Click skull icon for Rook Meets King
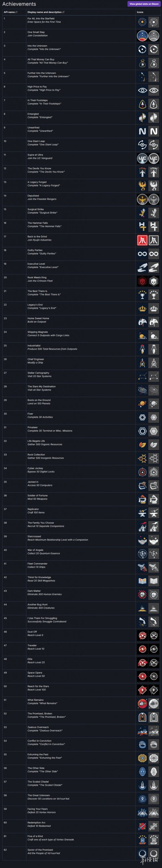 click(x=142, y=281)
